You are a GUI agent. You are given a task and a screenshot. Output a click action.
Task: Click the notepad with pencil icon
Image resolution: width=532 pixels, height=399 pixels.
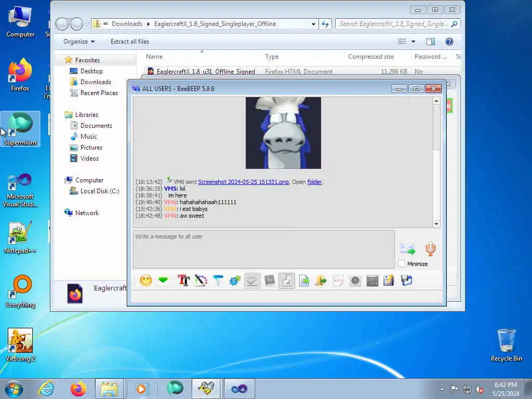389,281
